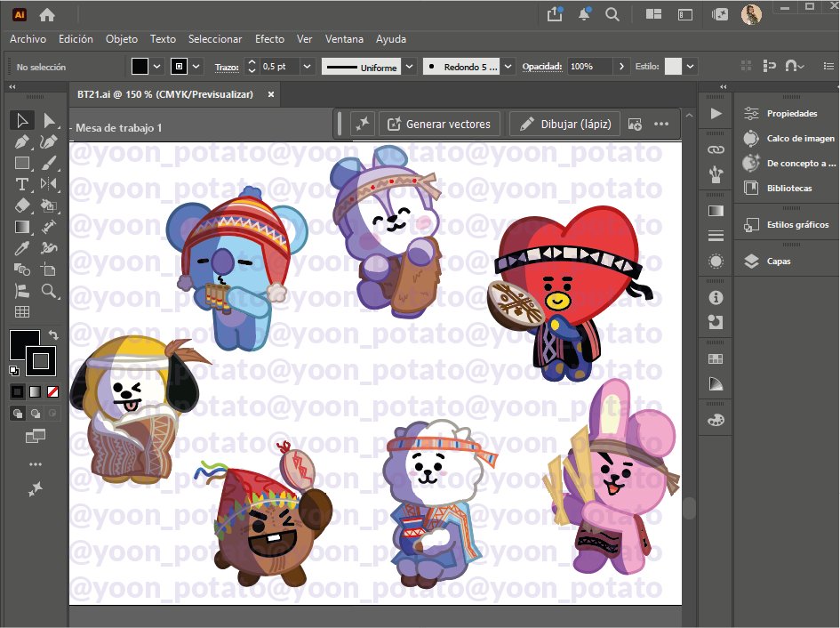Screen dimensions: 840x628
Task: Click Generar vectores button
Action: [x=439, y=124]
